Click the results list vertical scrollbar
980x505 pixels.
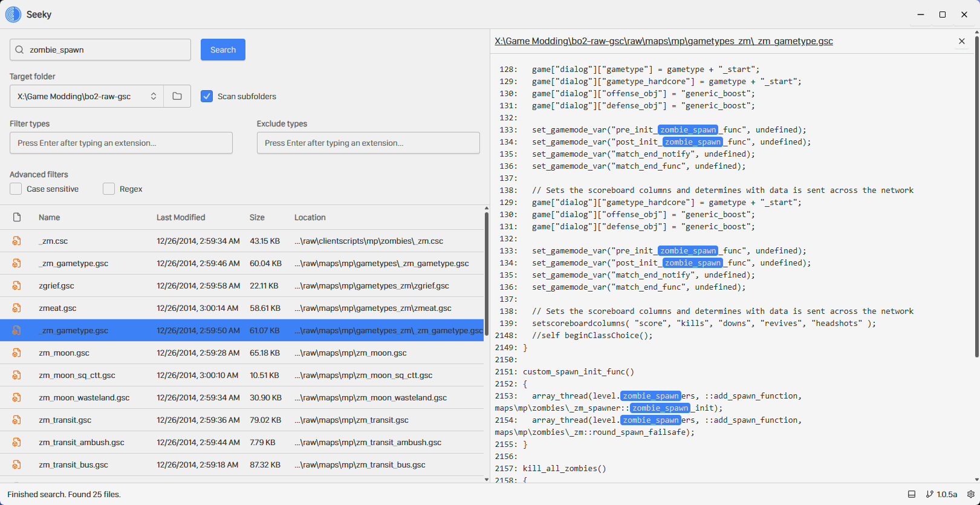click(x=486, y=272)
